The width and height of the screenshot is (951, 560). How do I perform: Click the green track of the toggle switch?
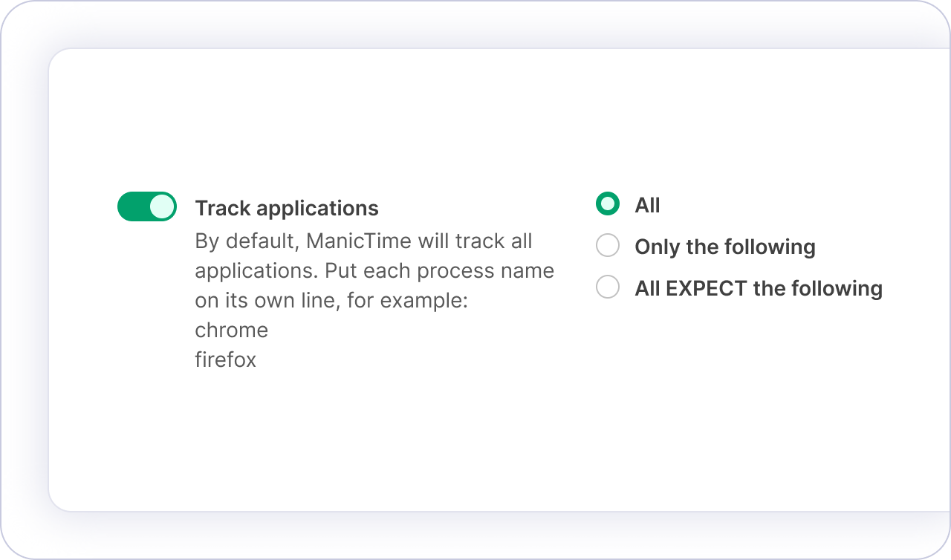point(133,206)
